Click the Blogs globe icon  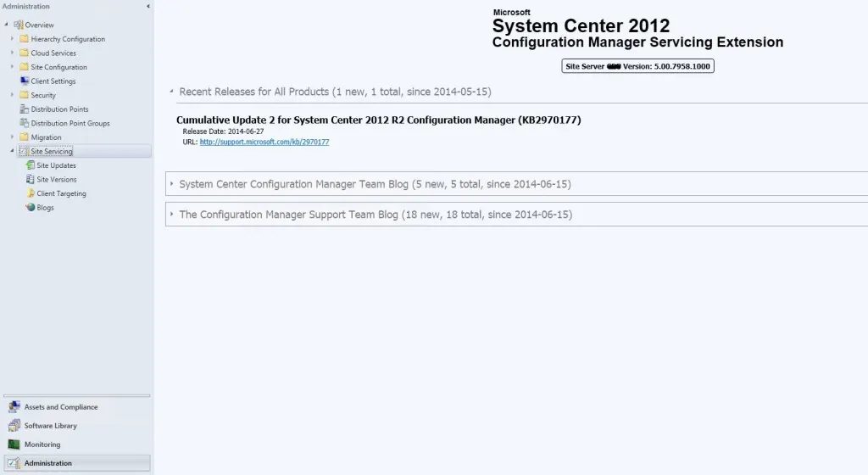pos(31,207)
